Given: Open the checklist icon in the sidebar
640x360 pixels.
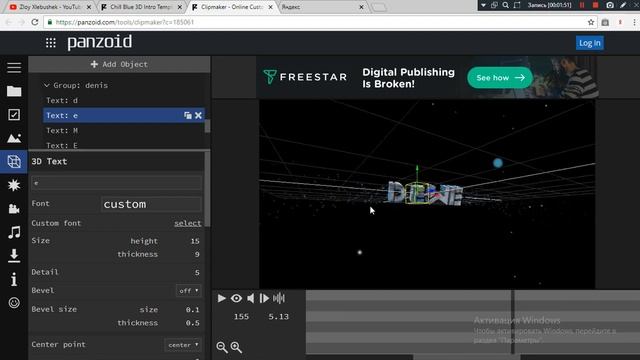Looking at the screenshot, I should 14,115.
